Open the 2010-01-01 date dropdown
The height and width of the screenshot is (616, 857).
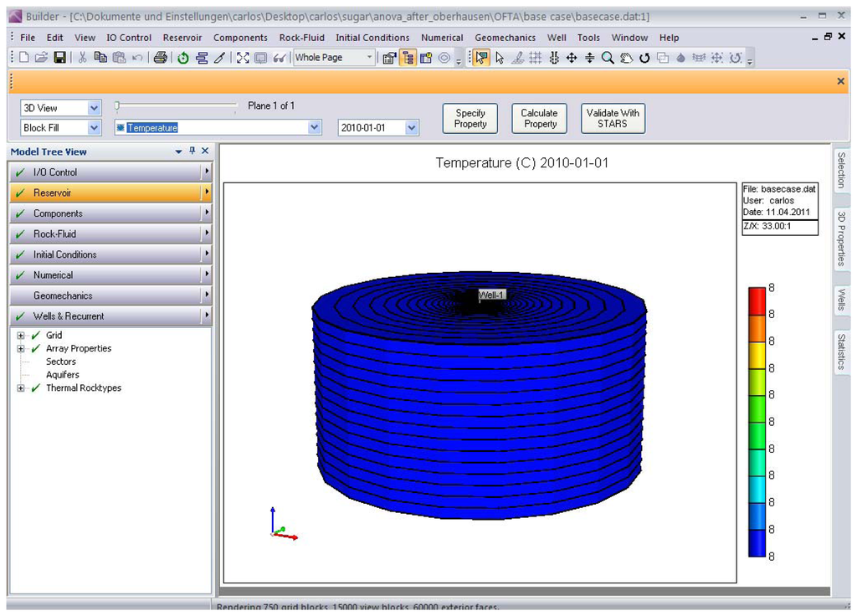(x=411, y=128)
